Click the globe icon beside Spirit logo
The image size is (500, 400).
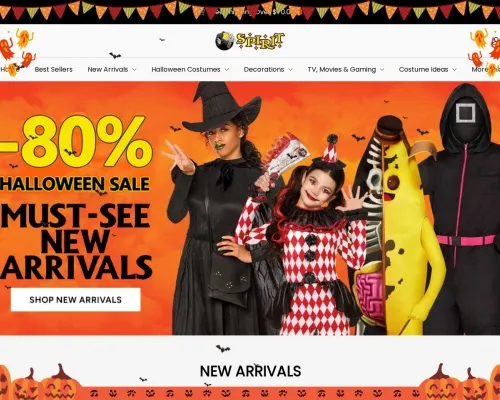(224, 41)
